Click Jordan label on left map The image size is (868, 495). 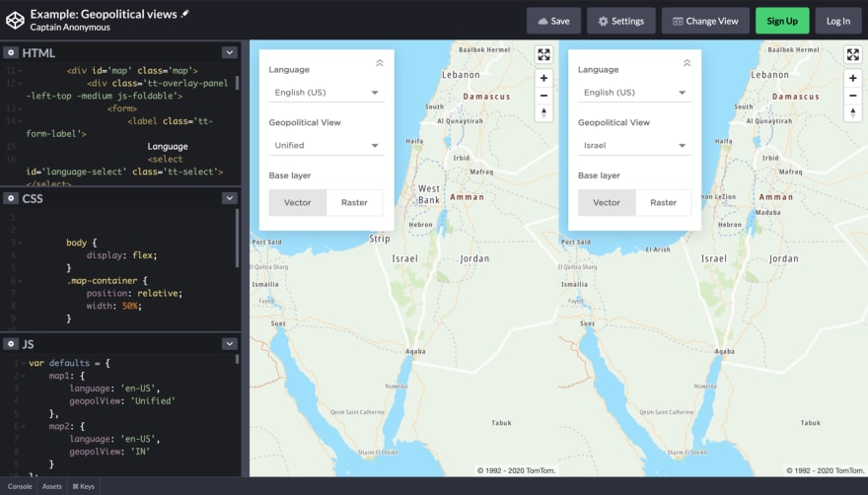tap(474, 258)
